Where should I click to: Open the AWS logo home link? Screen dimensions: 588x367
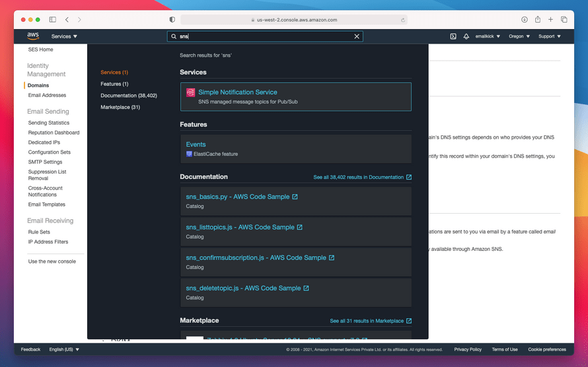33,36
